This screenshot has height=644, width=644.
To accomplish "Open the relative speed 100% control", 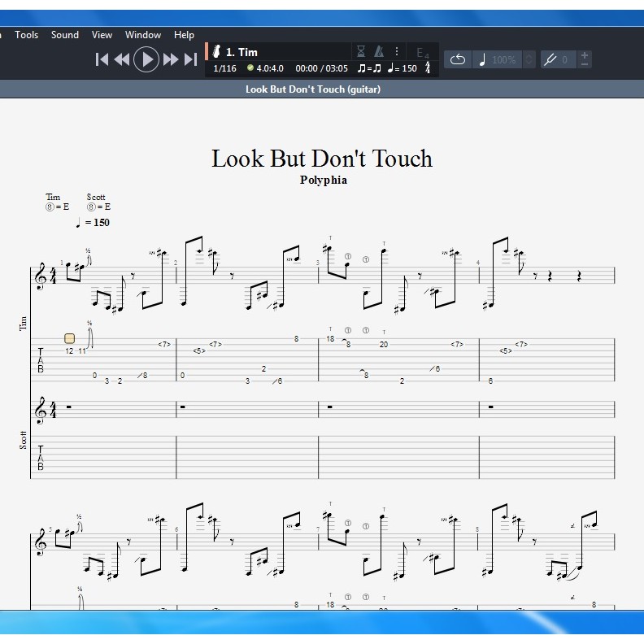I will (x=503, y=59).
